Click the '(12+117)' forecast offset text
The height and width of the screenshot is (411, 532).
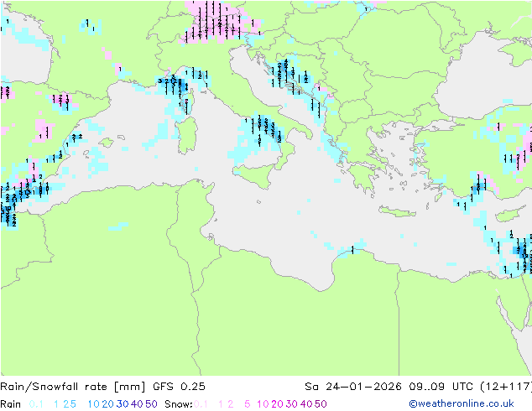point(506,386)
